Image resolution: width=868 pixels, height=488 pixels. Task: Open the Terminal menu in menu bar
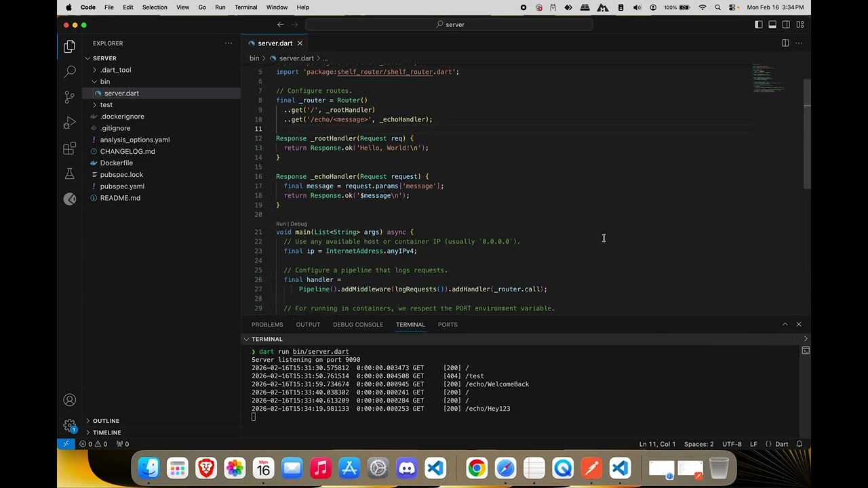(x=245, y=7)
